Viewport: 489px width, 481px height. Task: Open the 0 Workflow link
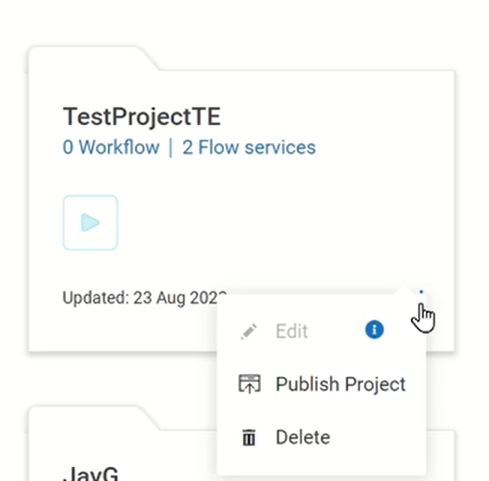[111, 147]
